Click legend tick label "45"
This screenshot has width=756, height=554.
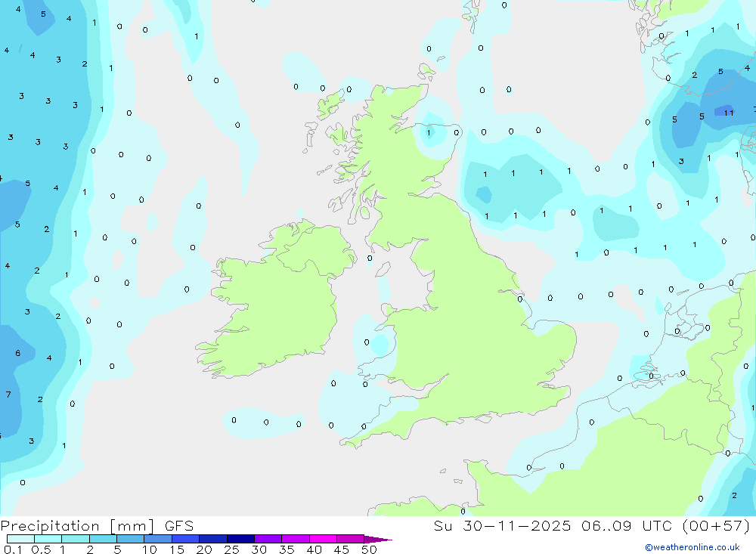pos(342,549)
